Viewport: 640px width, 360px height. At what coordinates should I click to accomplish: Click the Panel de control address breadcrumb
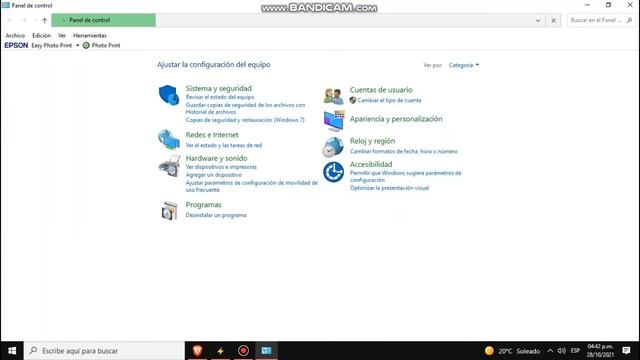tap(89, 20)
